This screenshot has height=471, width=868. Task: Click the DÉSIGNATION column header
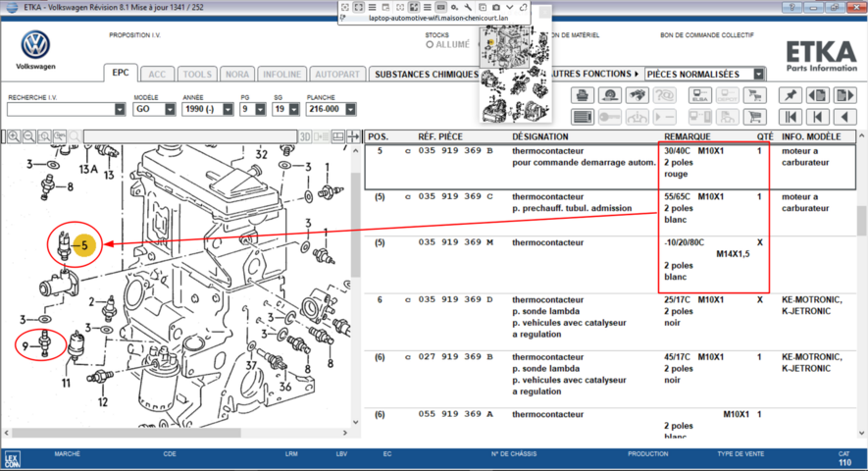[539, 136]
